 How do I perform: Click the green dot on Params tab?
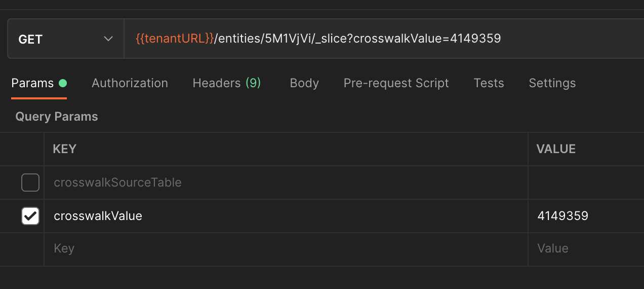[63, 83]
